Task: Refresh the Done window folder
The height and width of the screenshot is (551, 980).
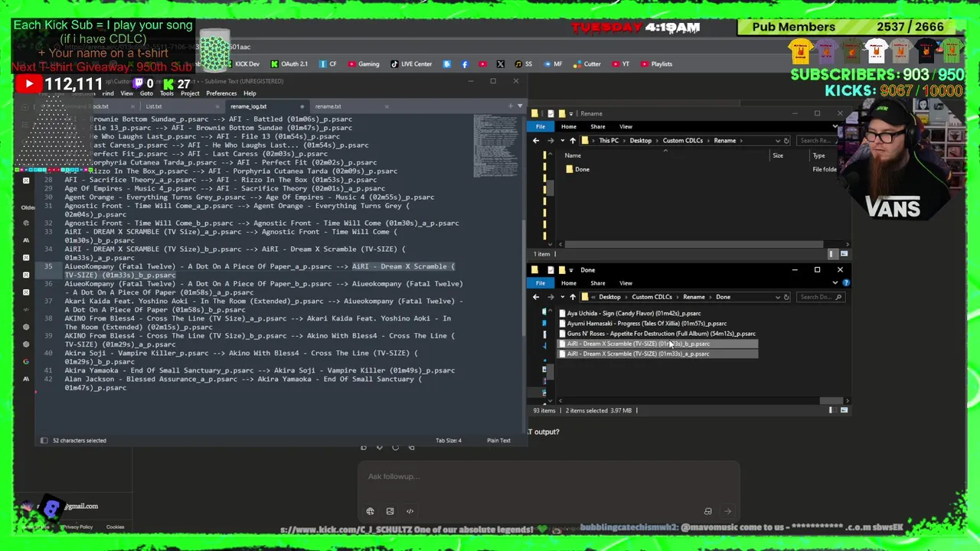Action: point(786,297)
